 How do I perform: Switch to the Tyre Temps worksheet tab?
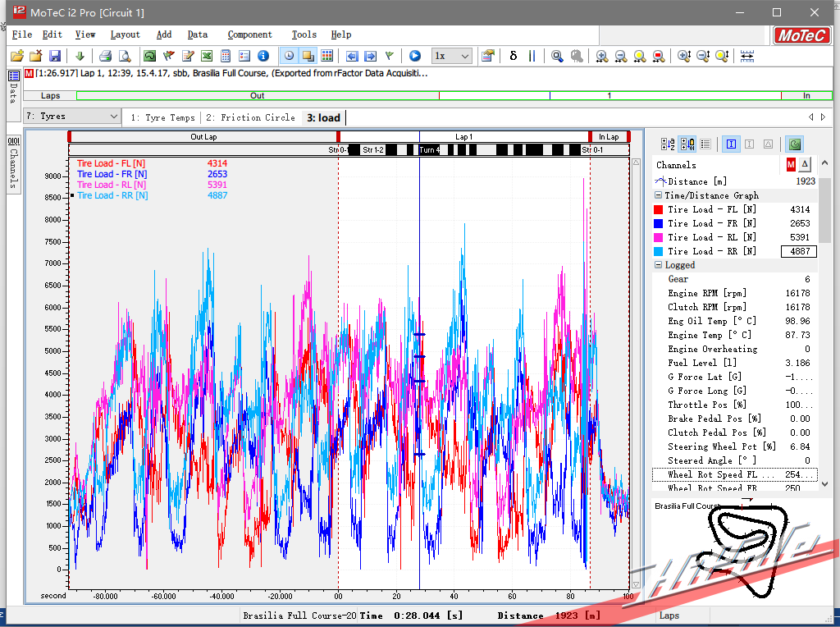coord(163,117)
